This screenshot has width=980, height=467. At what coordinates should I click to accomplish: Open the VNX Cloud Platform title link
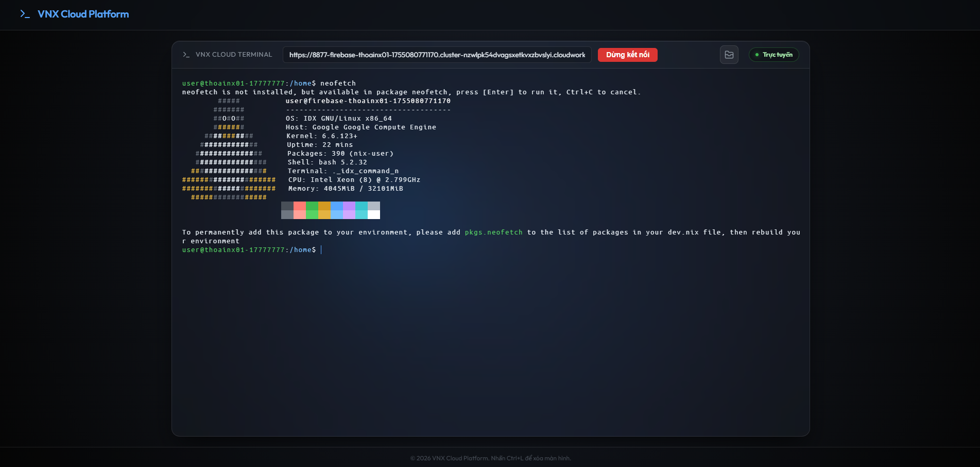[83, 14]
